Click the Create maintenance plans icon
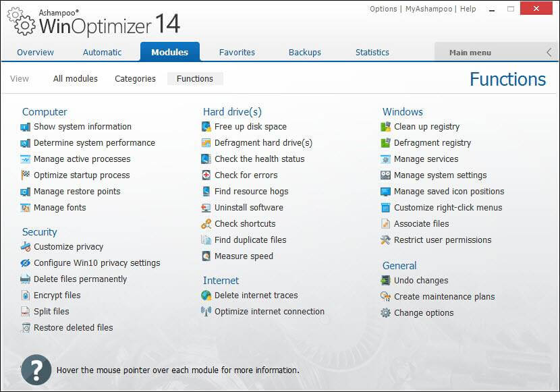The width and height of the screenshot is (560, 392). (386, 297)
